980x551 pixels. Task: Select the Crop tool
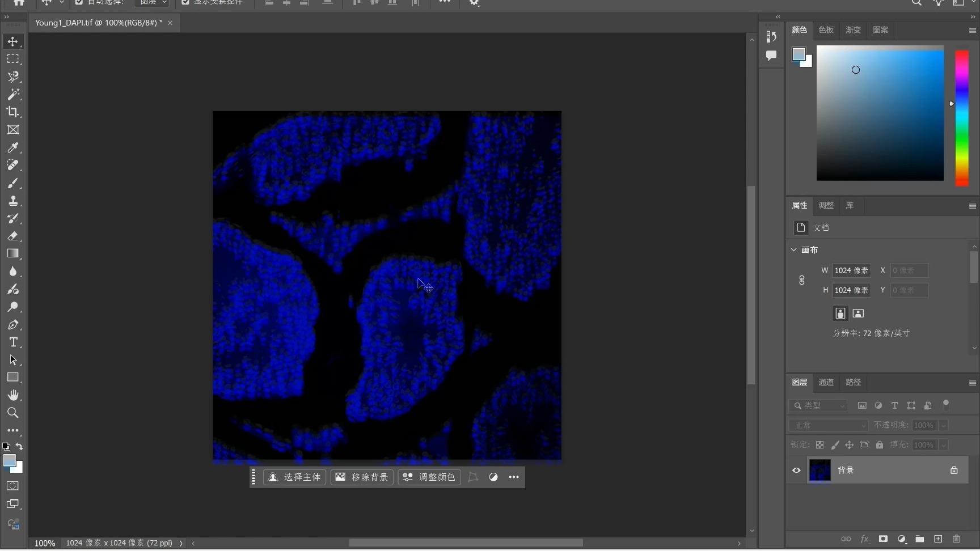12,112
